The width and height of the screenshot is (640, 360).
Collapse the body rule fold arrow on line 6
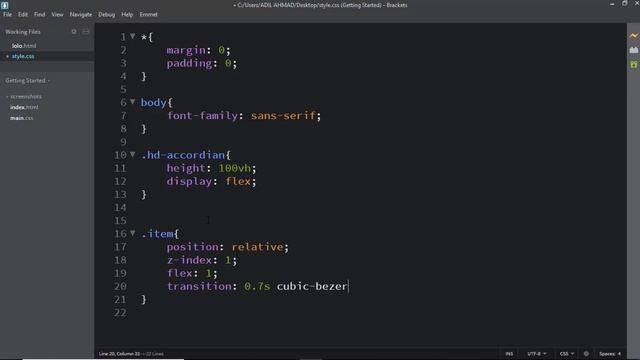pyautogui.click(x=133, y=102)
